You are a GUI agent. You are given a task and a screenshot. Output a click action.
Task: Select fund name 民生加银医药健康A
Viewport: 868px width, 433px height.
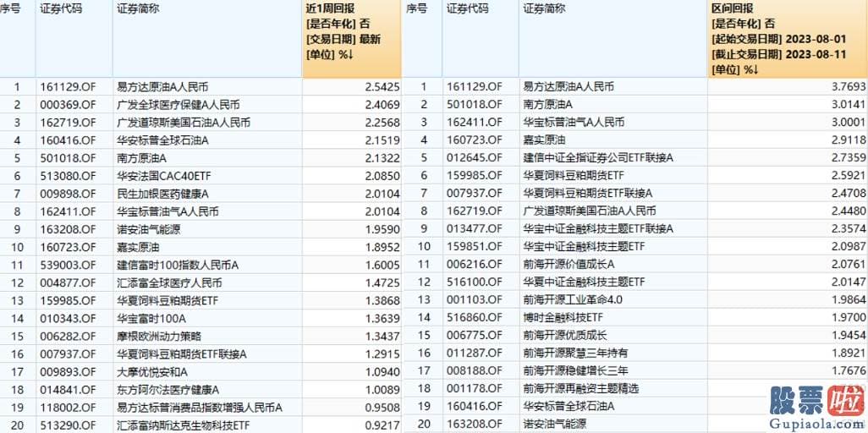(x=164, y=194)
